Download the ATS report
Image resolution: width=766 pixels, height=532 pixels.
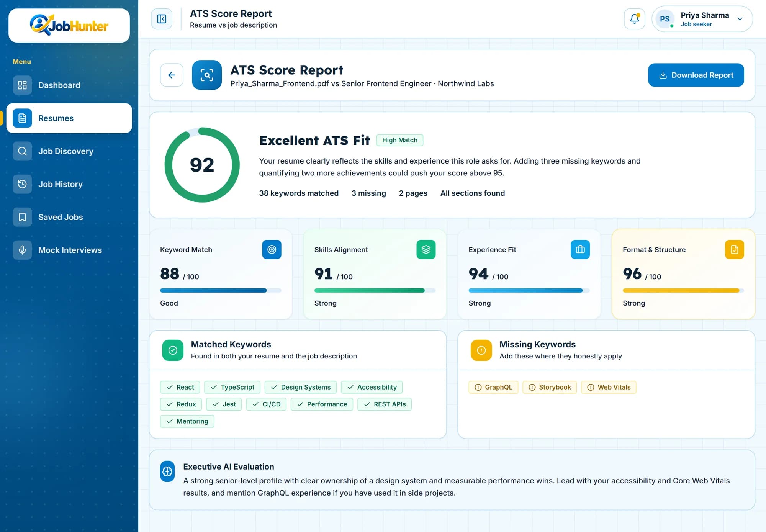click(696, 75)
